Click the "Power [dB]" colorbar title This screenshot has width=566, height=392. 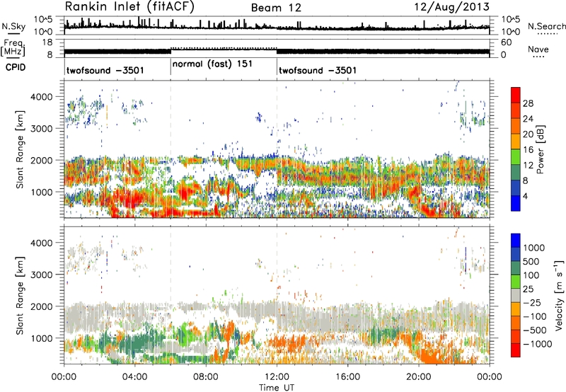540,149
